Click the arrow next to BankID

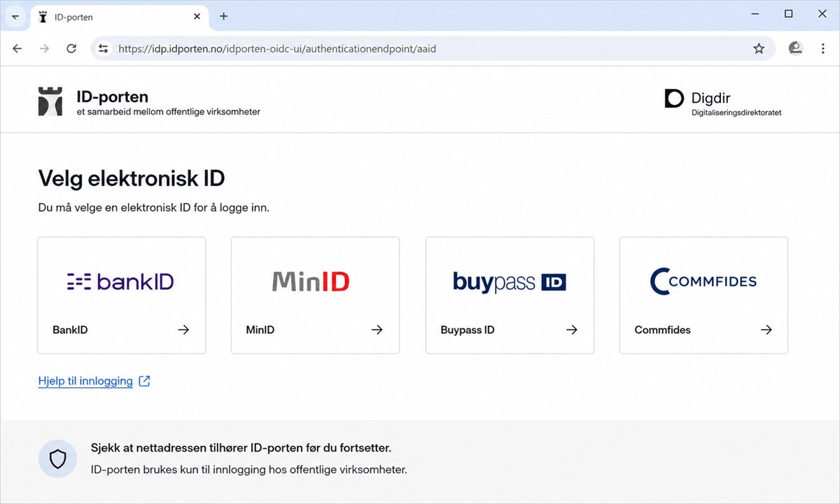tap(183, 330)
